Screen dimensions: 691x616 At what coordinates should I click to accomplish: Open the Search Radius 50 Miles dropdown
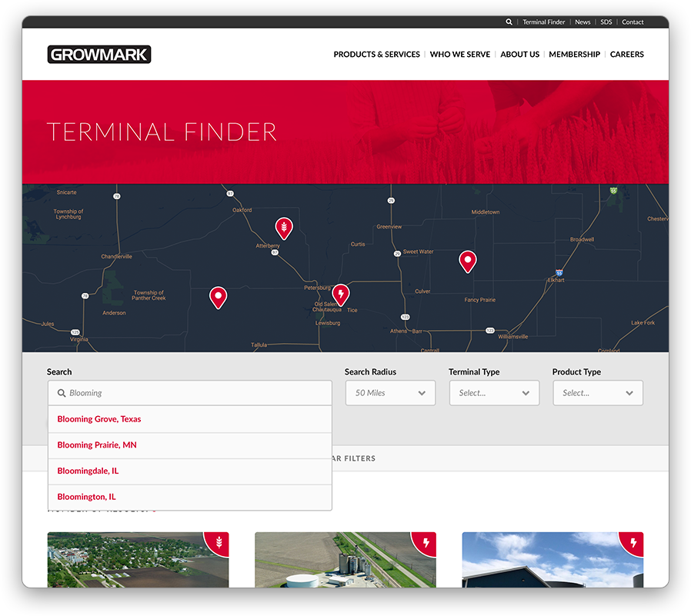tap(390, 393)
